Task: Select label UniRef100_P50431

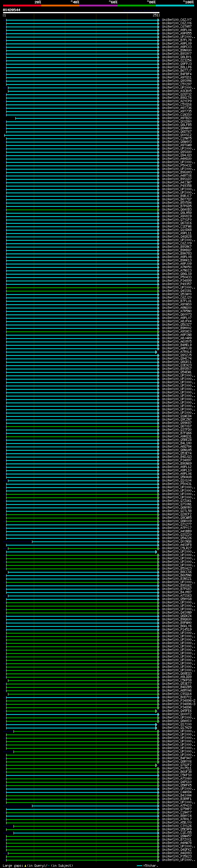Action: click(177, 484)
